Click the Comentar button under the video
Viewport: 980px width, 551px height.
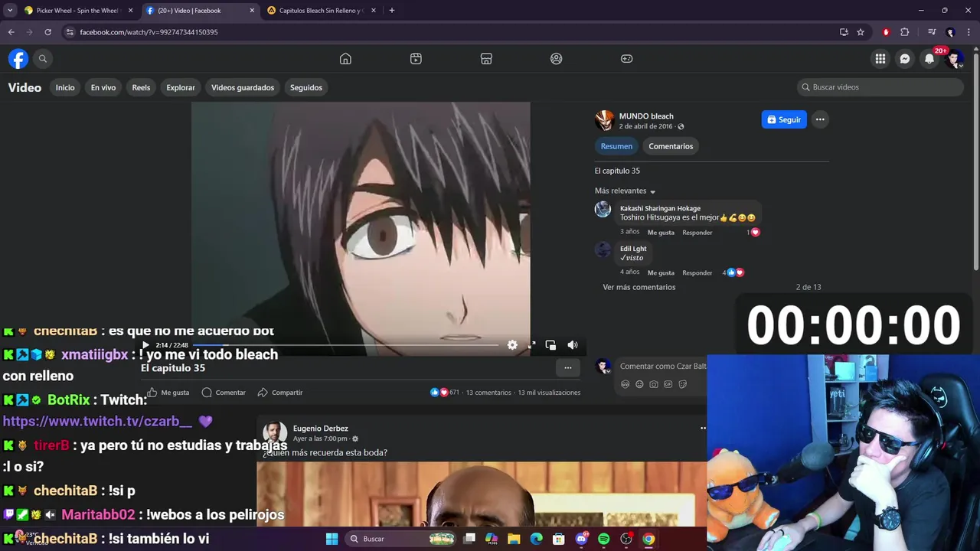coord(224,393)
